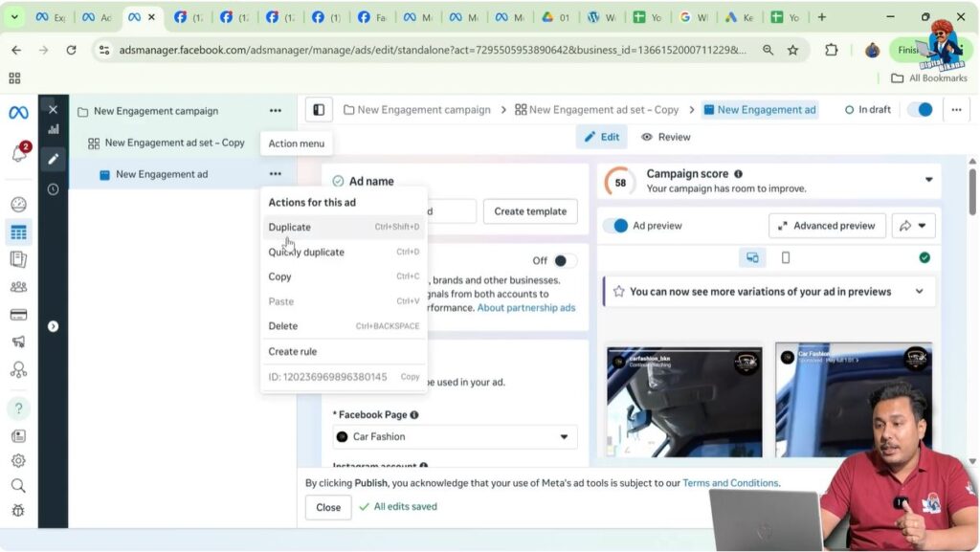The height and width of the screenshot is (552, 980).
Task: Open the performance chart icon in dark strip
Action: coord(54,129)
